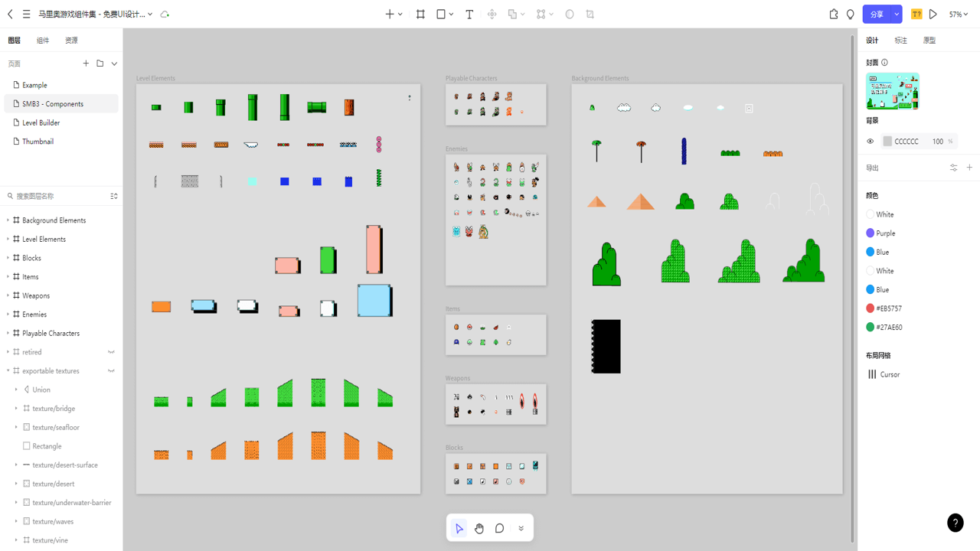Click the background opacity 100 field
Viewport: 980px width, 551px height.
point(937,142)
